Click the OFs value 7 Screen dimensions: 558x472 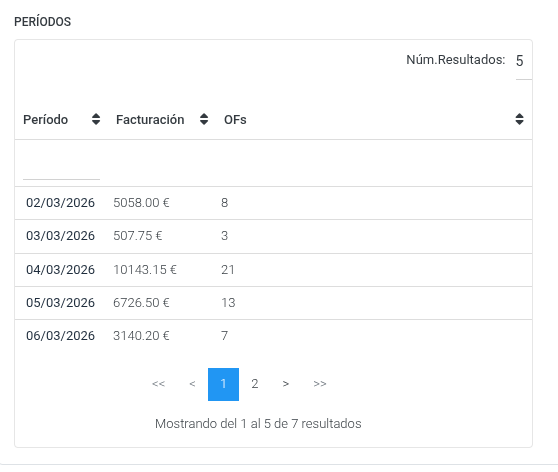225,336
